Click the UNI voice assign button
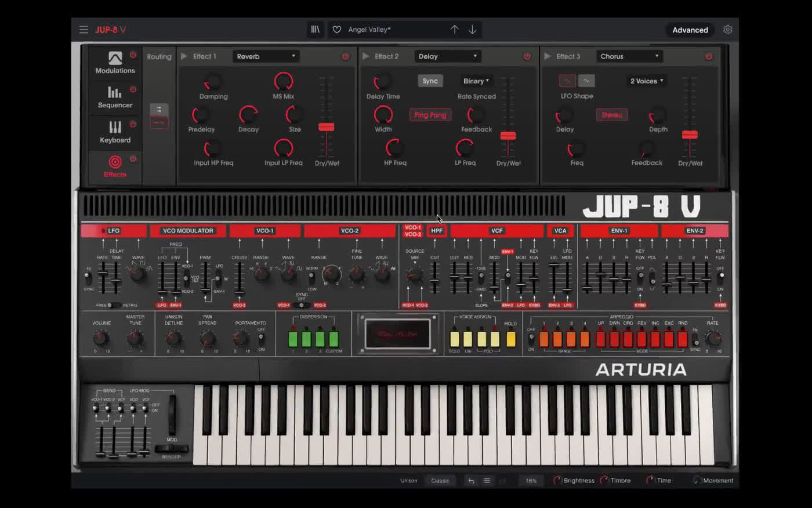The width and height of the screenshot is (812, 508). [468, 339]
